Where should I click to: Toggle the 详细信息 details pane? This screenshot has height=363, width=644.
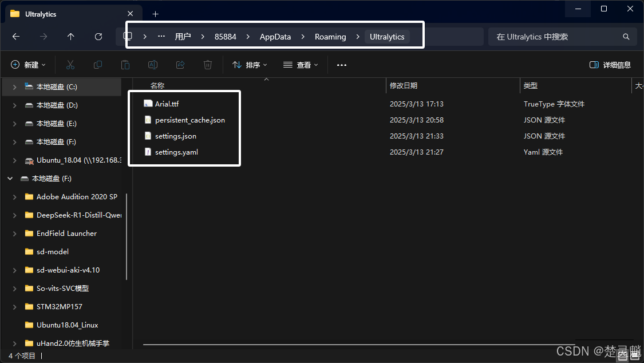610,65
